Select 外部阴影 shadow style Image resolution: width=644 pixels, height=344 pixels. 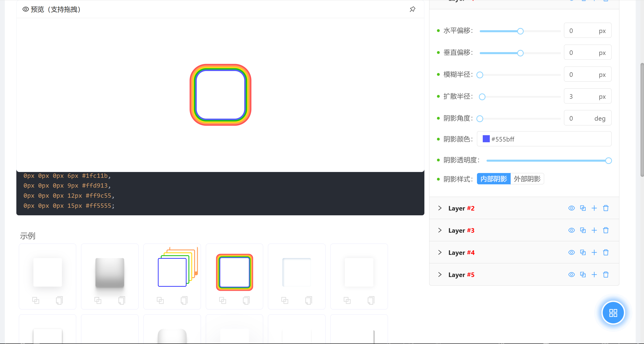tap(527, 179)
